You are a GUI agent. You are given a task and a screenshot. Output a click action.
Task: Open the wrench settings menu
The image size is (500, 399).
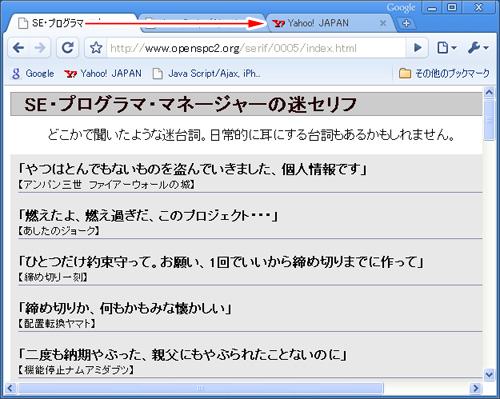[x=478, y=48]
